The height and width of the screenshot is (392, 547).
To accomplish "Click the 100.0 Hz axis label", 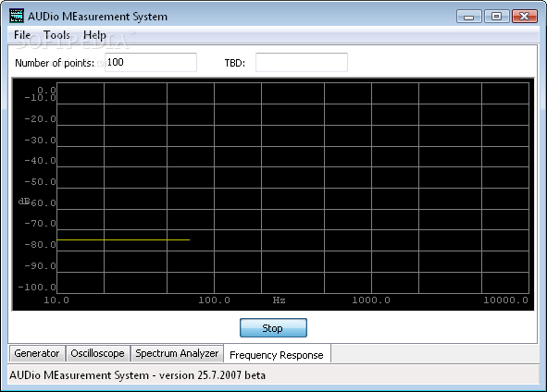I will [214, 300].
